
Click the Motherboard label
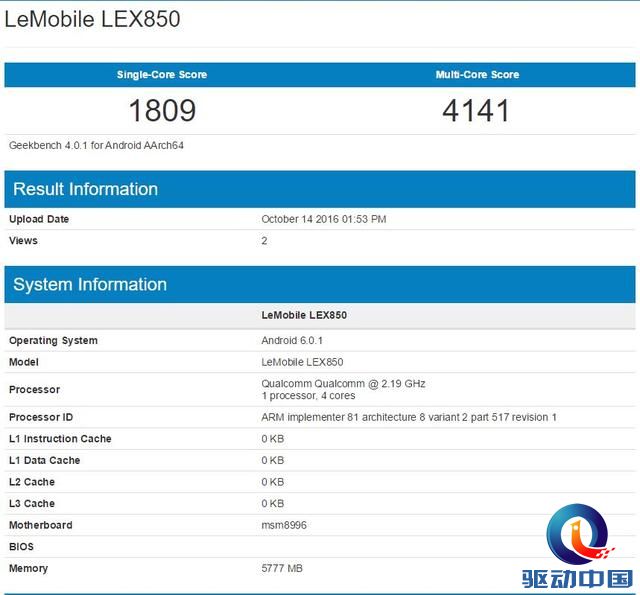[41, 525]
